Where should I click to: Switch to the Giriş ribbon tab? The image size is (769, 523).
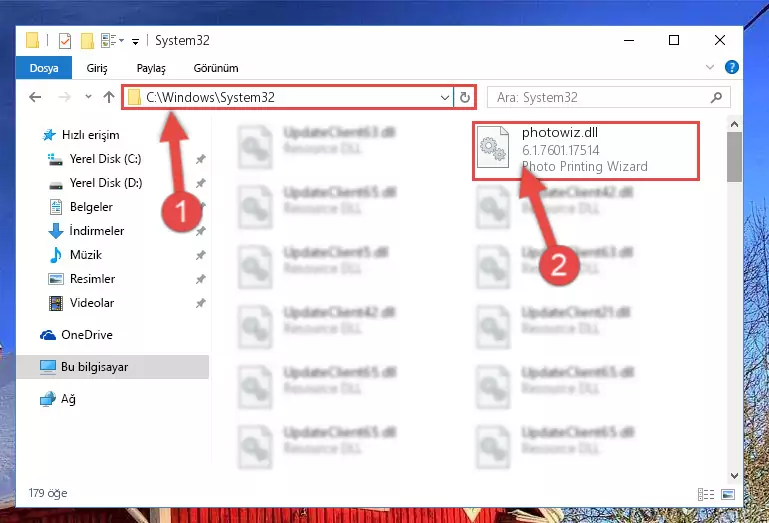click(x=97, y=68)
